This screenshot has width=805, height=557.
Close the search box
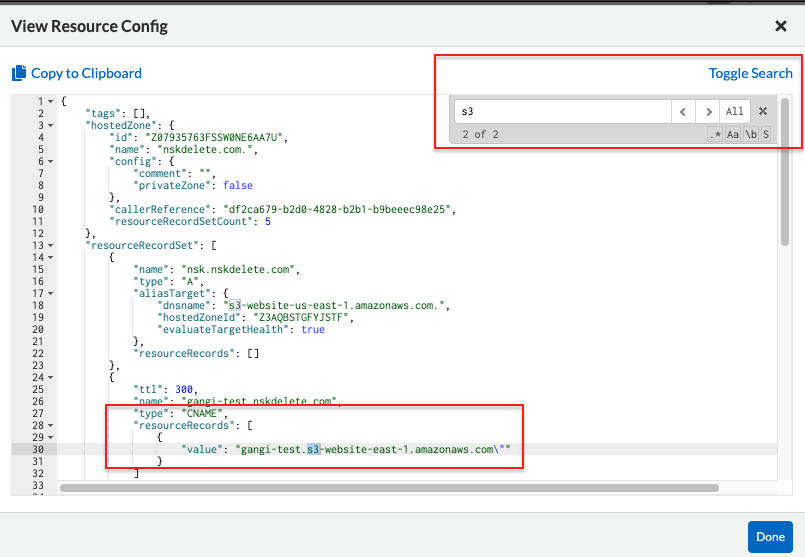pos(762,112)
